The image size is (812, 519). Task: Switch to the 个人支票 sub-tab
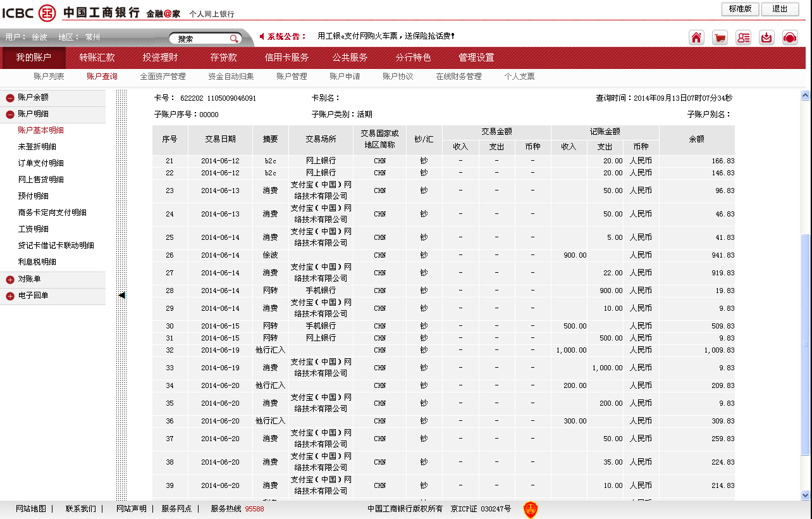click(519, 77)
